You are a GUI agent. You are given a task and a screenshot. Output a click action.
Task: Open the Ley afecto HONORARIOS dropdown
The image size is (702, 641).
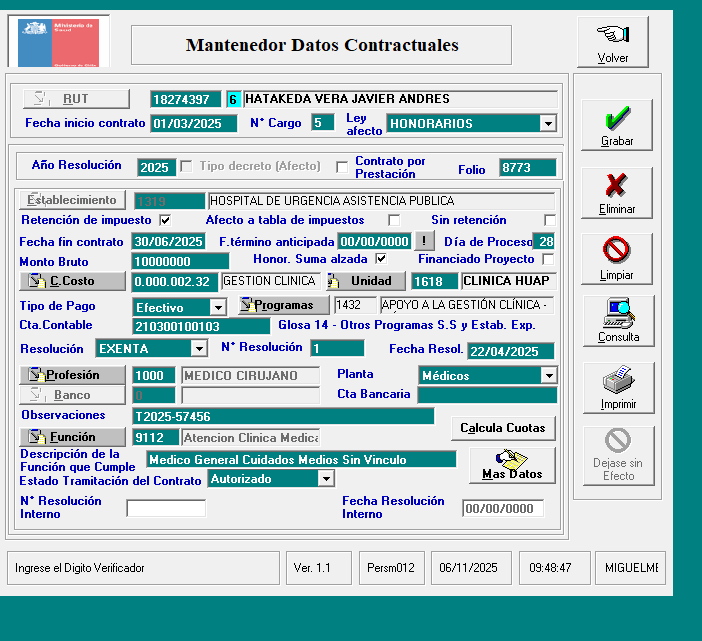[x=547, y=123]
